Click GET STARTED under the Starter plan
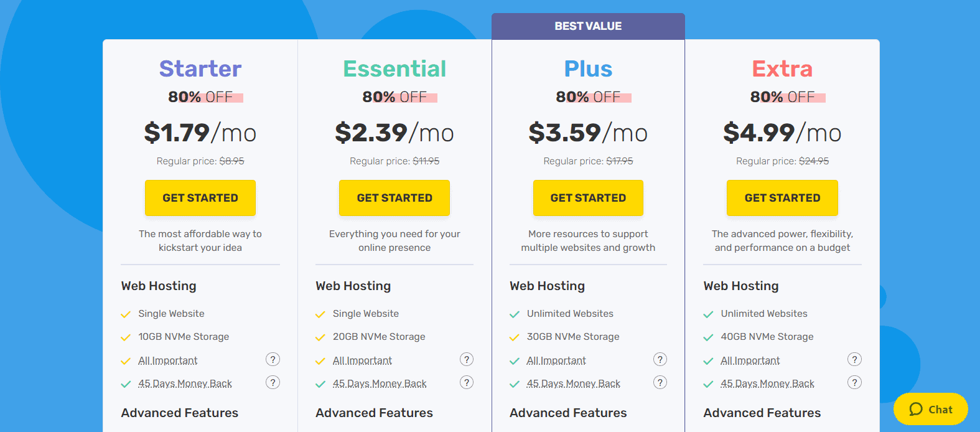Screen dimensions: 980x432 (x=200, y=197)
